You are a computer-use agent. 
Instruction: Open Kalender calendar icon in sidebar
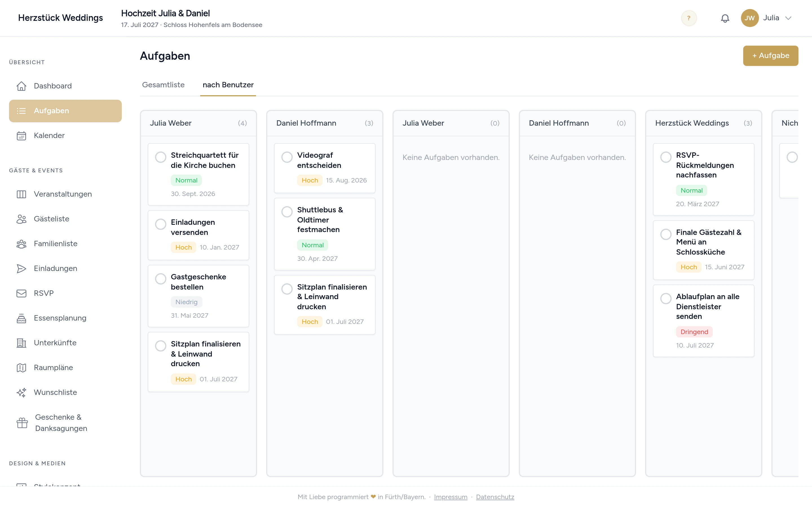click(x=21, y=135)
